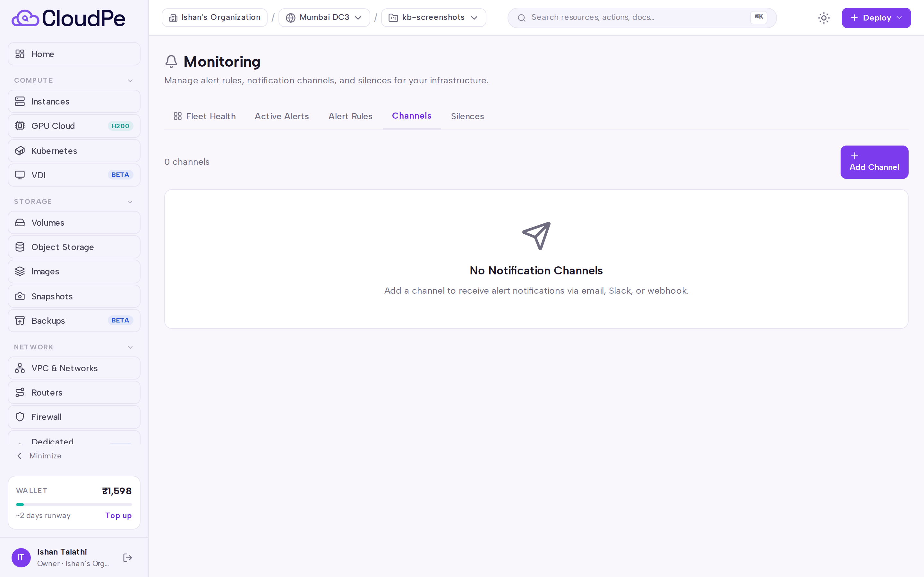Click the Snapshots camera icon

[20, 296]
